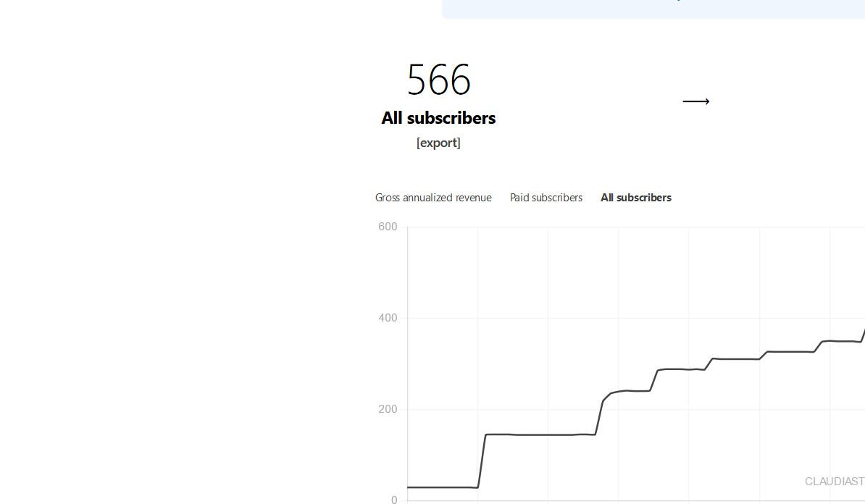Click the [export] link
This screenshot has width=865, height=504.
pyautogui.click(x=438, y=143)
